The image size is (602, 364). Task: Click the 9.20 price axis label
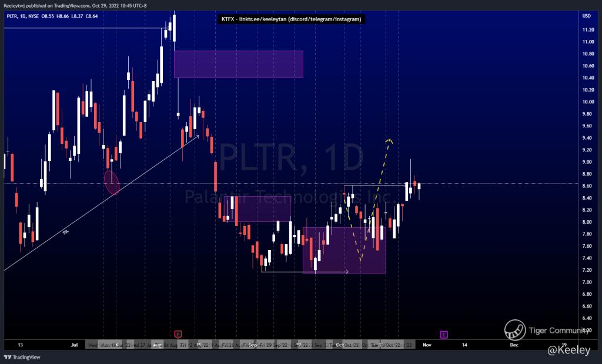click(x=587, y=150)
